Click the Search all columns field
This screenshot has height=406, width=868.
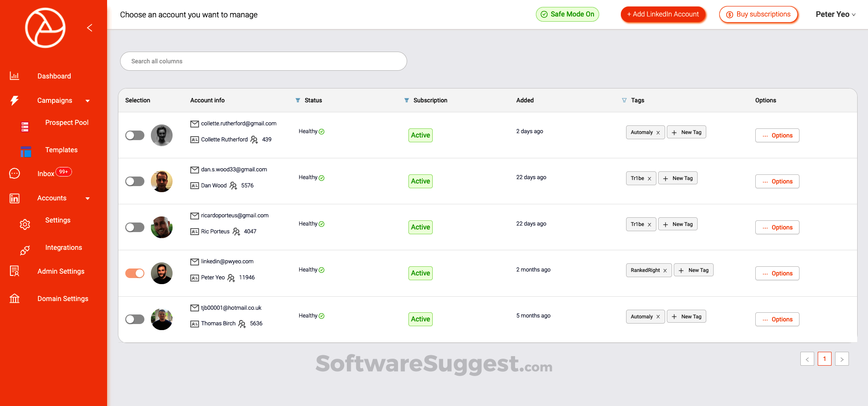pyautogui.click(x=263, y=61)
